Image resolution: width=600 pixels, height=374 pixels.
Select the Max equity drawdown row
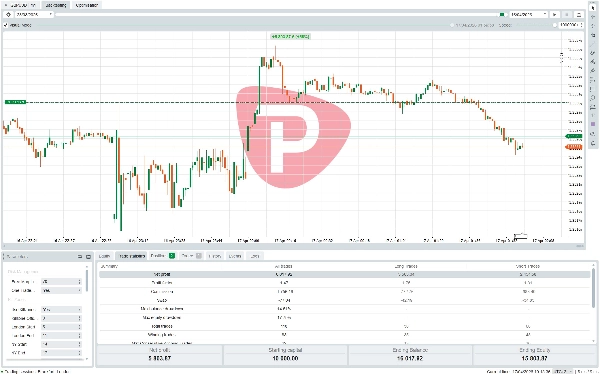click(344, 318)
